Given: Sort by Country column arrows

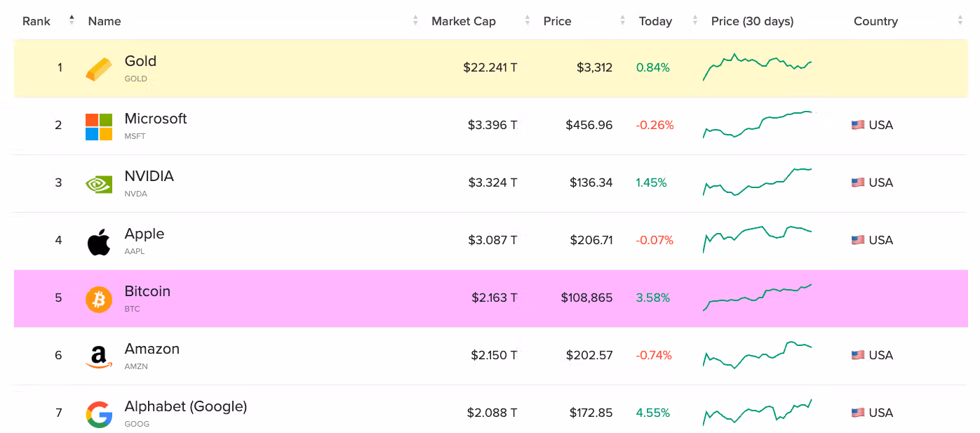Looking at the screenshot, I should (960, 21).
